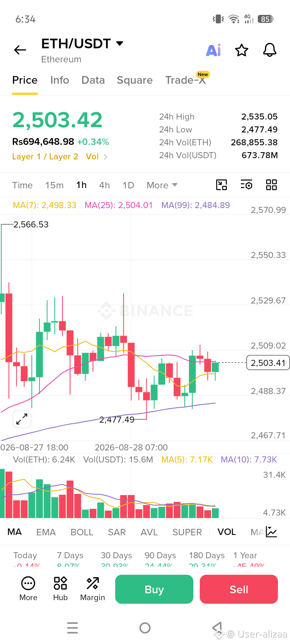Tap the red Sell button
290x644 pixels.
[x=239, y=589]
